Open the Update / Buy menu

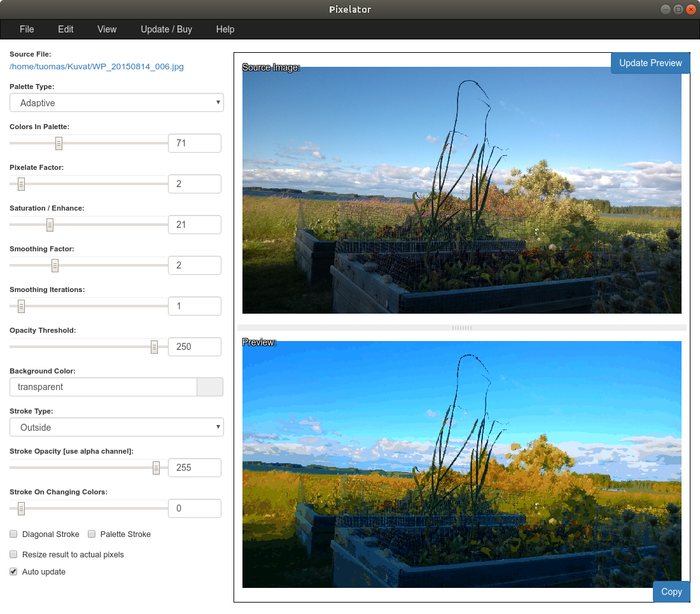pos(166,29)
